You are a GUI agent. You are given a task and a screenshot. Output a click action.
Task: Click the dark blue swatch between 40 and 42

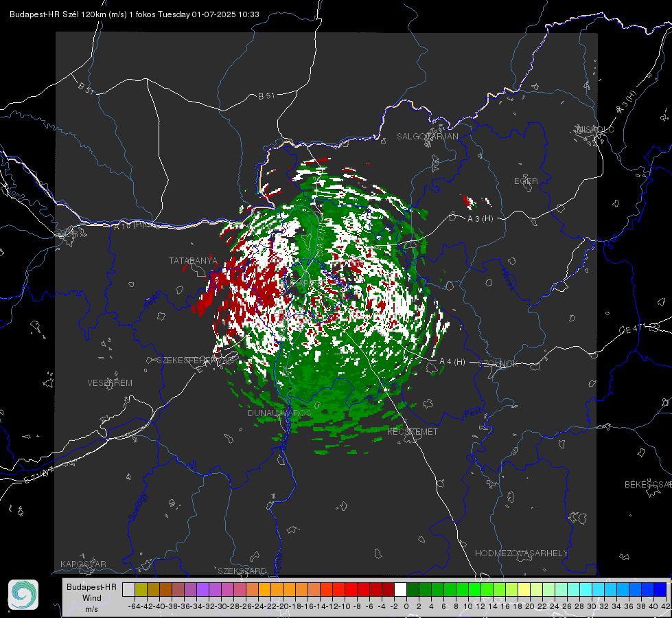click(x=660, y=589)
